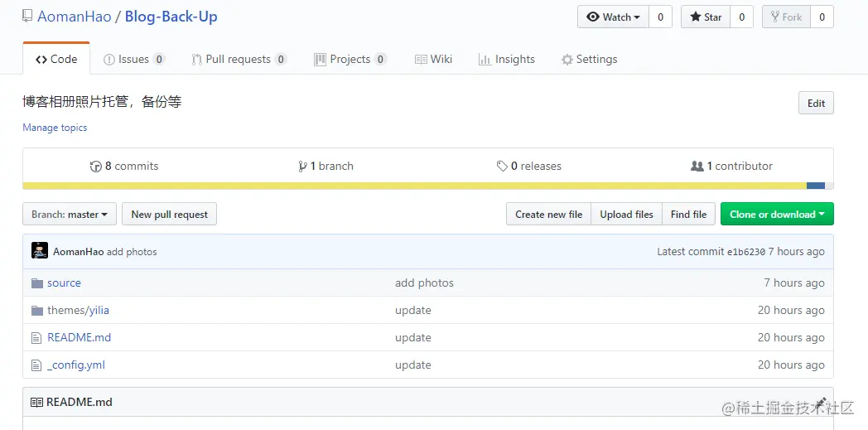This screenshot has width=868, height=430.
Task: Select the Code tab
Action: click(x=56, y=59)
